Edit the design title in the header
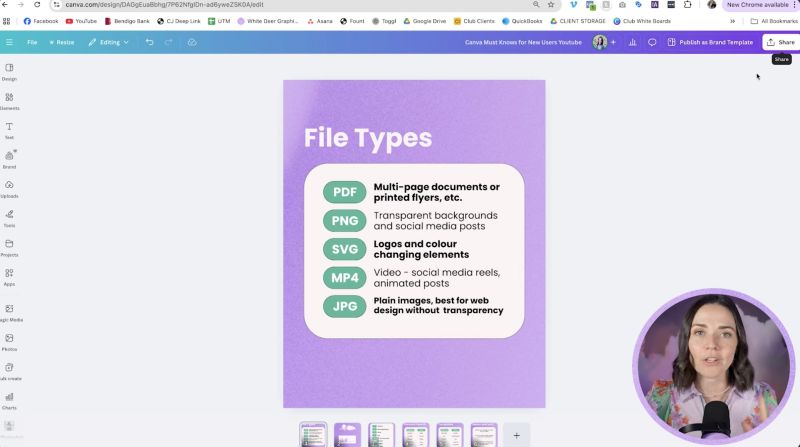Viewport: 800px width, 447px height. click(523, 42)
